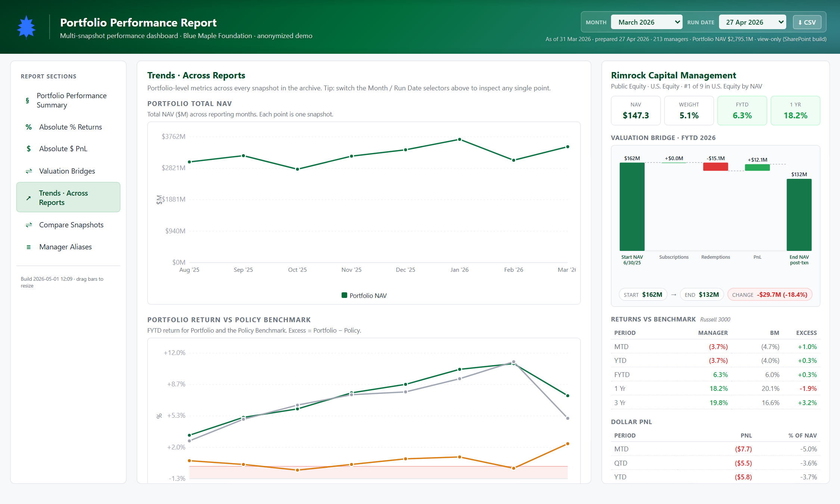
Task: Click the blue maple starburst logo
Action: coord(26,27)
